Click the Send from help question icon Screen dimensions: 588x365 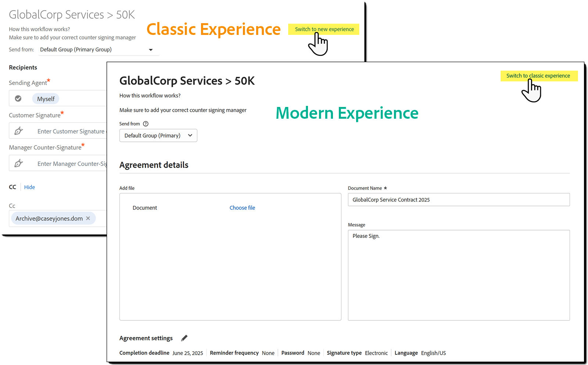coord(146,124)
